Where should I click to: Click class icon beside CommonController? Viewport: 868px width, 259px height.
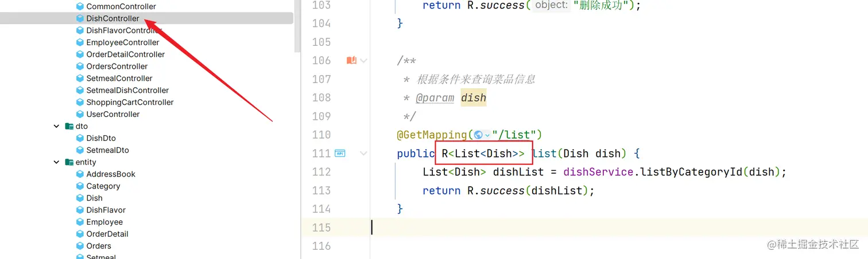[80, 6]
